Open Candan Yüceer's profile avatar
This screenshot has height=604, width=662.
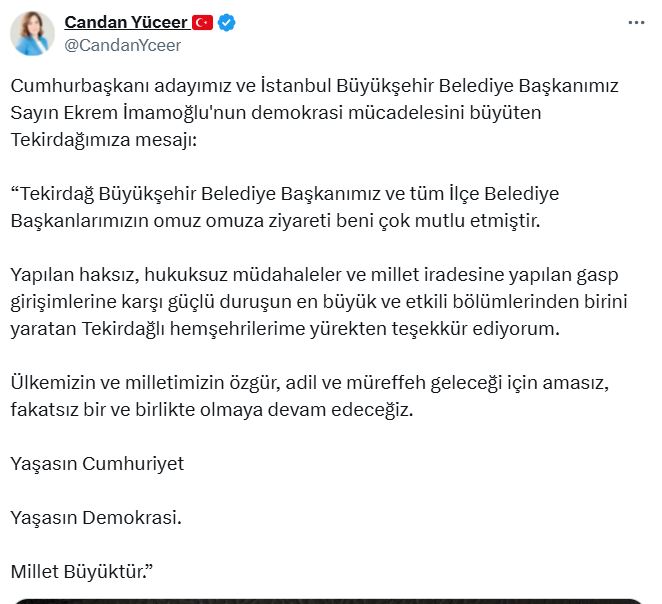33,33
